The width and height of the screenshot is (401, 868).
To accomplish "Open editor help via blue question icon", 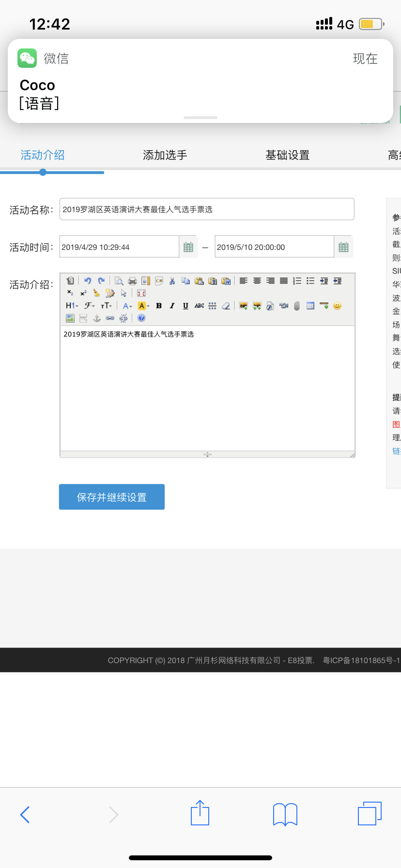I will pos(141,318).
